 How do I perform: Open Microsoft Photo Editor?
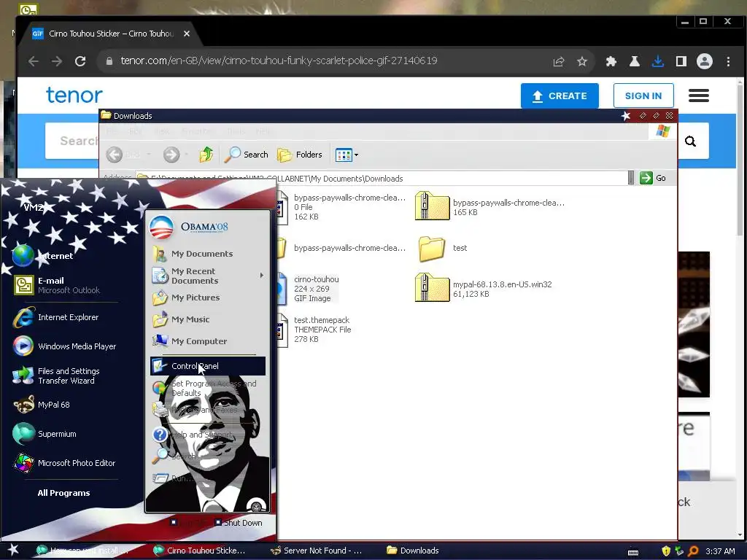(64, 463)
